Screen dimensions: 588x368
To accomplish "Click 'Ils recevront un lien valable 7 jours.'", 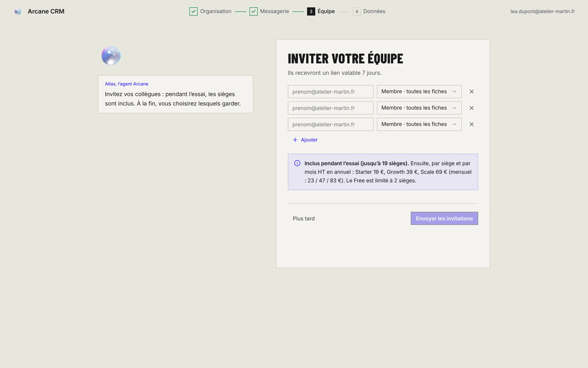I will coord(335,73).
